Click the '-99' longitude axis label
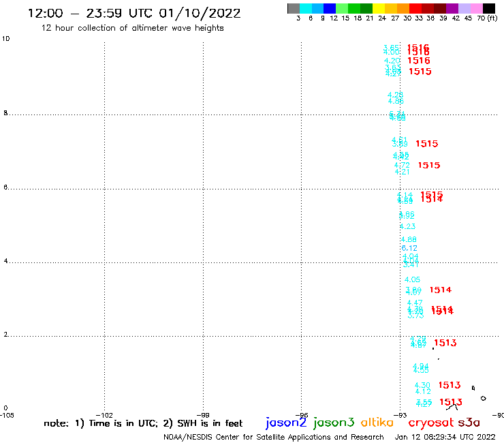 (x=203, y=415)
